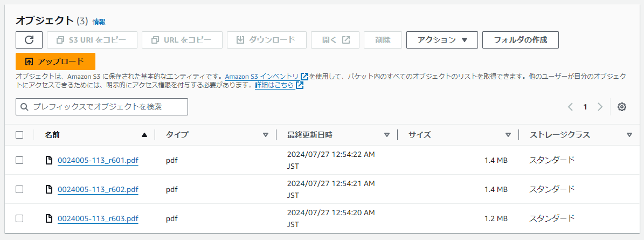Select all objects checkbox in header

[x=19, y=135]
